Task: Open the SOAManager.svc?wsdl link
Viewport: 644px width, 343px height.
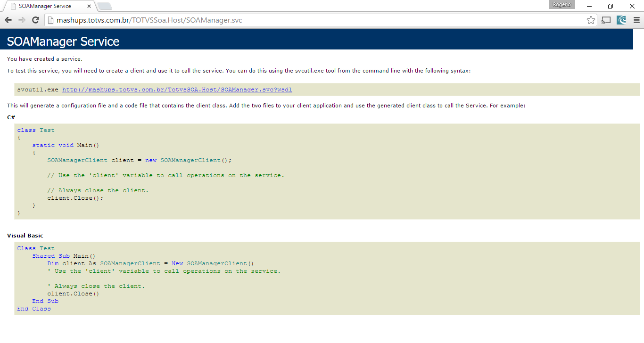Action: [x=177, y=89]
